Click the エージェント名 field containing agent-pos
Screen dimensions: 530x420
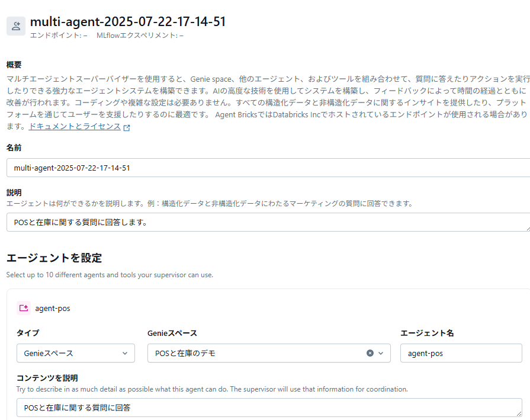click(461, 353)
